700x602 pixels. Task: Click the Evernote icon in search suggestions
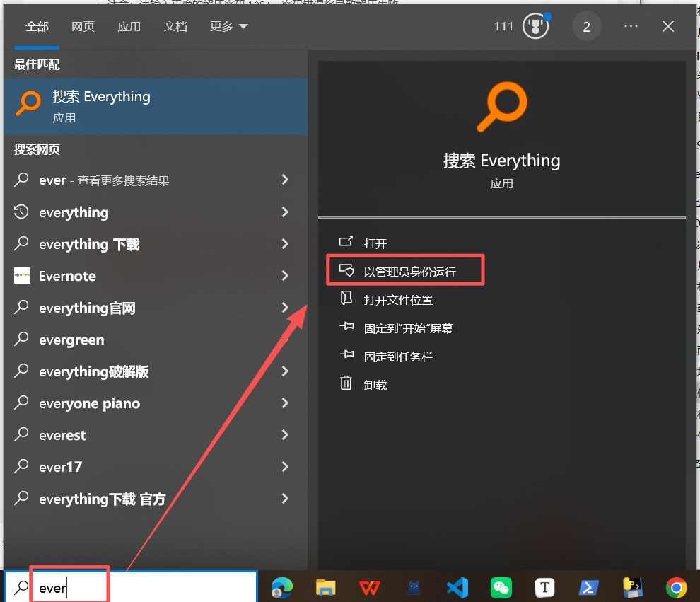[22, 276]
